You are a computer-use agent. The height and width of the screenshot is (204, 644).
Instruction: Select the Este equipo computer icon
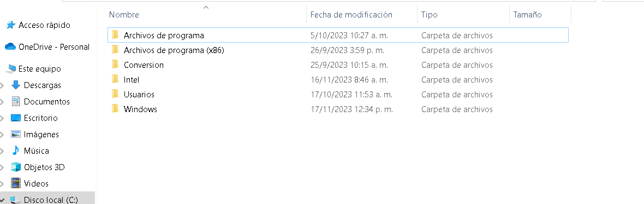pyautogui.click(x=12, y=69)
